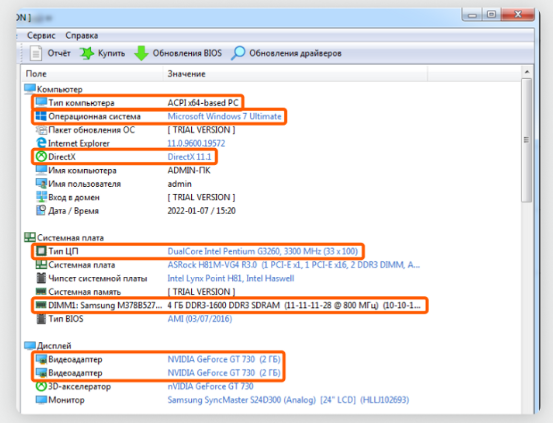Click the Internet Explorer icon

point(41,143)
